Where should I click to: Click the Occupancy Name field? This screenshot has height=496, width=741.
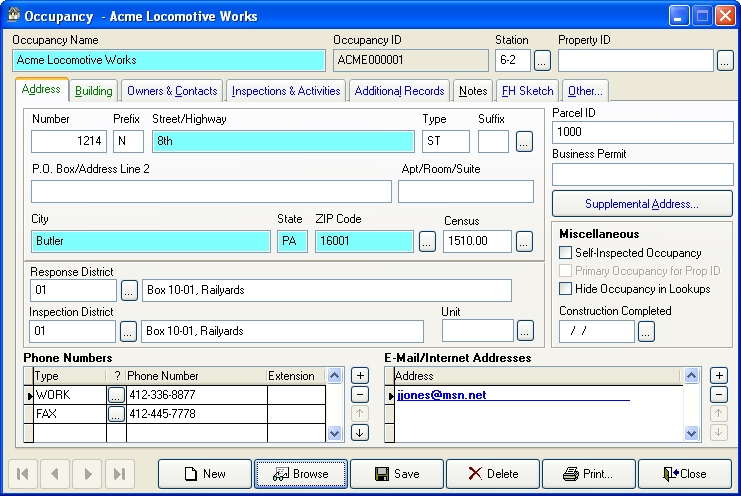click(x=169, y=60)
